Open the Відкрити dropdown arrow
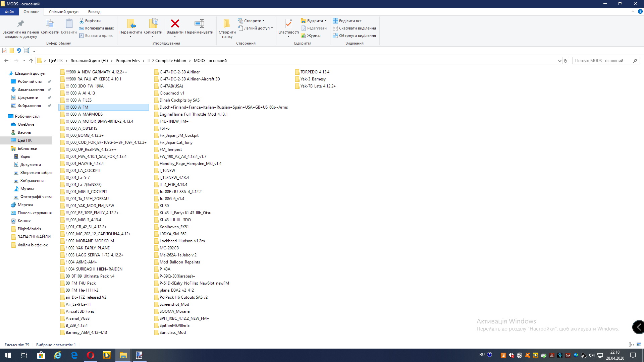The height and width of the screenshot is (362, 644). click(x=325, y=21)
